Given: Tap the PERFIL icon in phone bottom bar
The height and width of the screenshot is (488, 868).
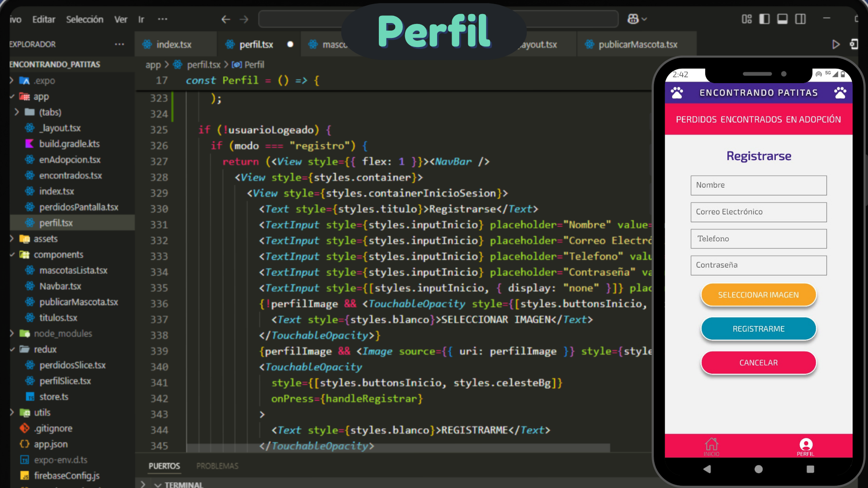Looking at the screenshot, I should coord(805,446).
